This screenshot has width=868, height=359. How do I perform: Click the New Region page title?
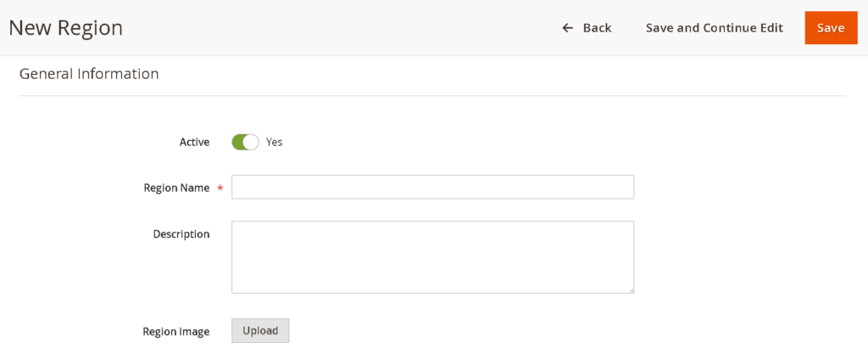click(x=65, y=28)
